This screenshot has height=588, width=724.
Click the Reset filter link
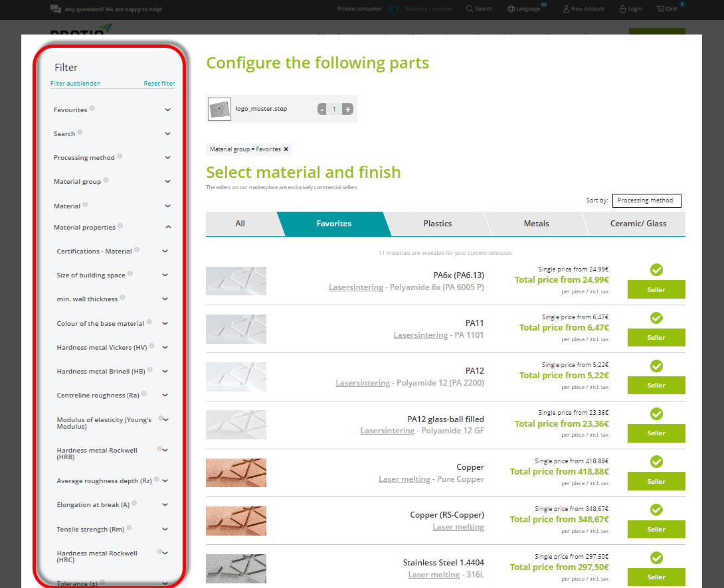tap(159, 84)
